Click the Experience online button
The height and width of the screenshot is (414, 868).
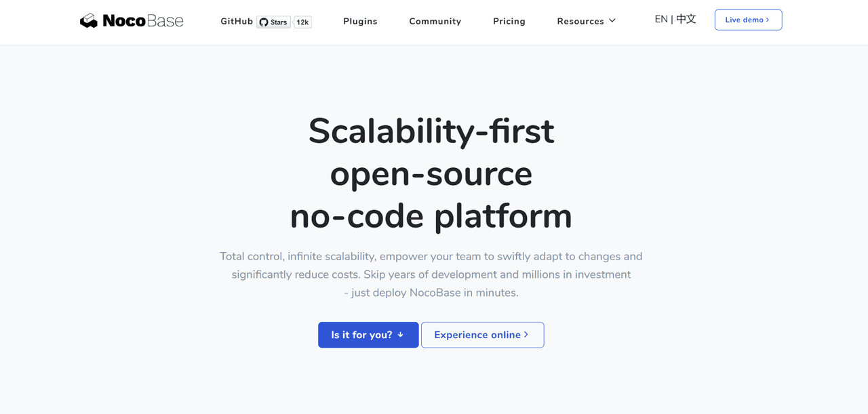[482, 335]
